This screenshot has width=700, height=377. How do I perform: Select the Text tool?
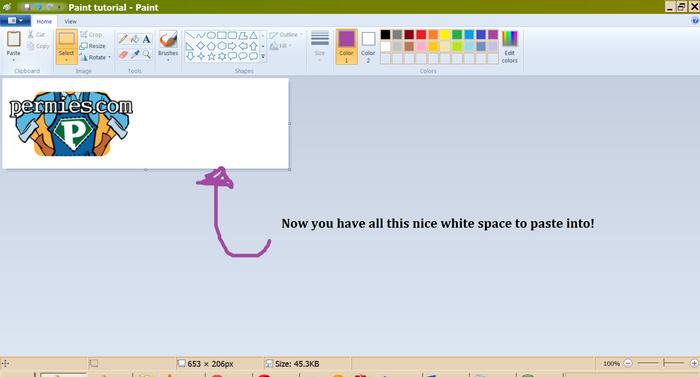146,39
